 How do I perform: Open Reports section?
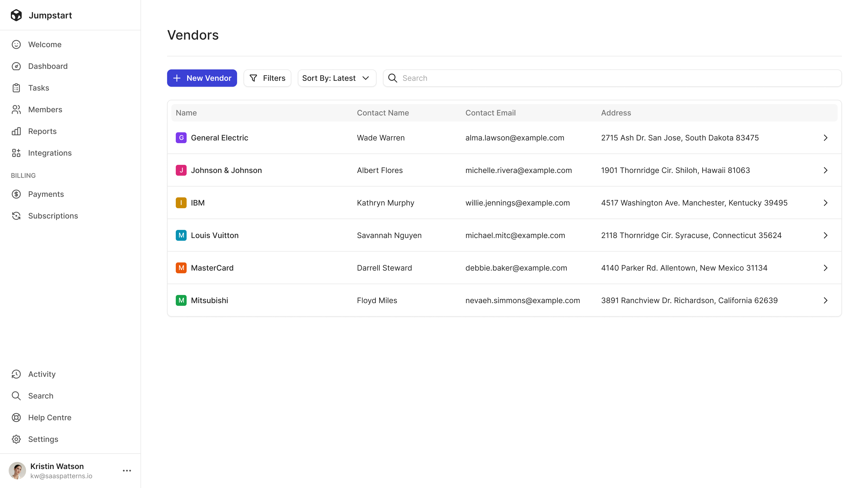[x=43, y=131]
